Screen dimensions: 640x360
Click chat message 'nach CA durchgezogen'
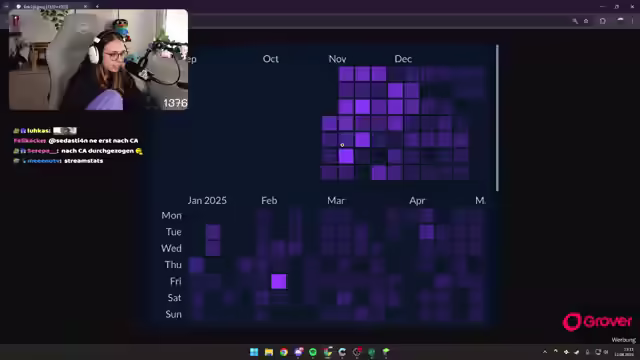click(x=98, y=151)
